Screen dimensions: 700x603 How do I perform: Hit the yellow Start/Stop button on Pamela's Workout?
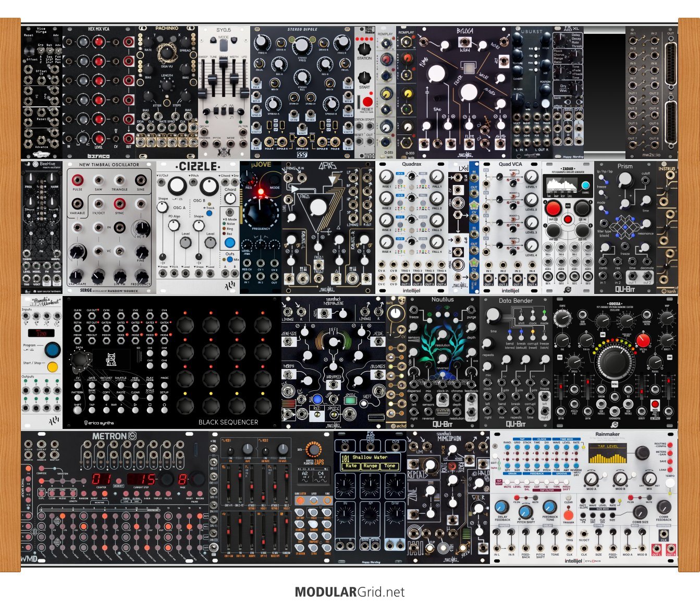pyautogui.click(x=52, y=367)
